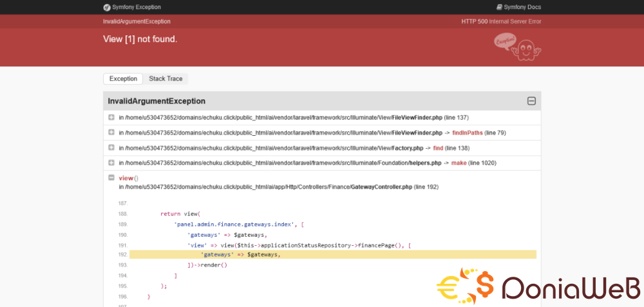Click code line 190 'gateways' => $gateways
The height and width of the screenshot is (307, 644).
point(227,235)
